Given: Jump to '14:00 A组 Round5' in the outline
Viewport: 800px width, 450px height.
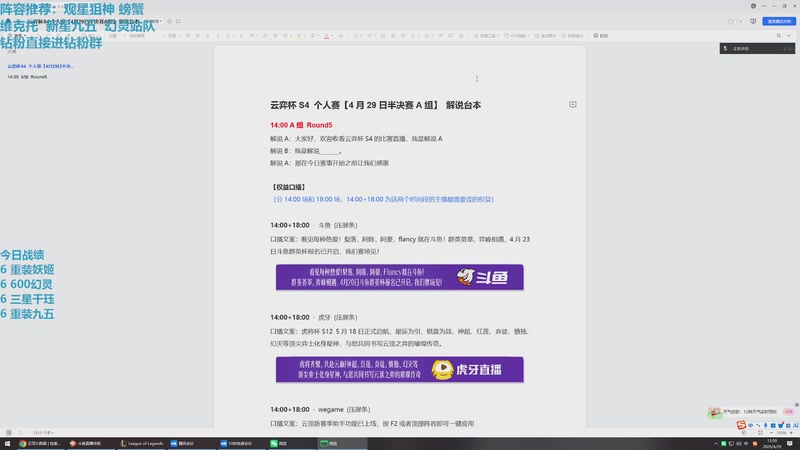Looking at the screenshot, I should point(27,77).
